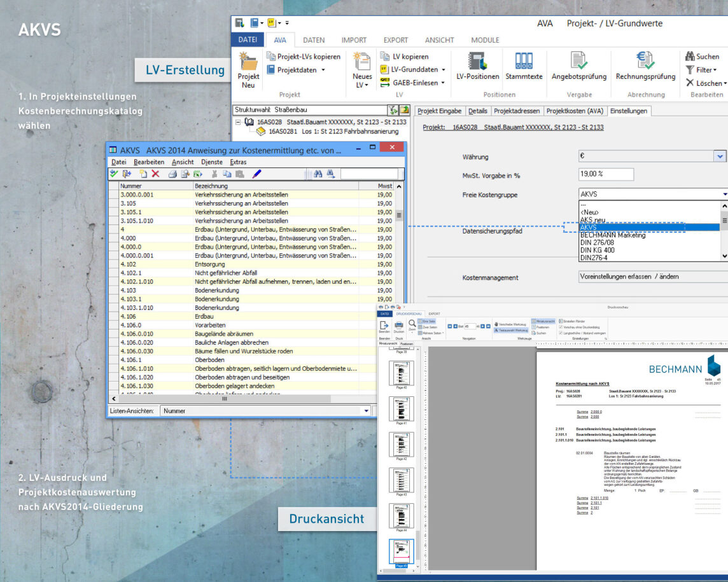
Task: Open the LV-Grunddaten dropdown
Action: [444, 69]
